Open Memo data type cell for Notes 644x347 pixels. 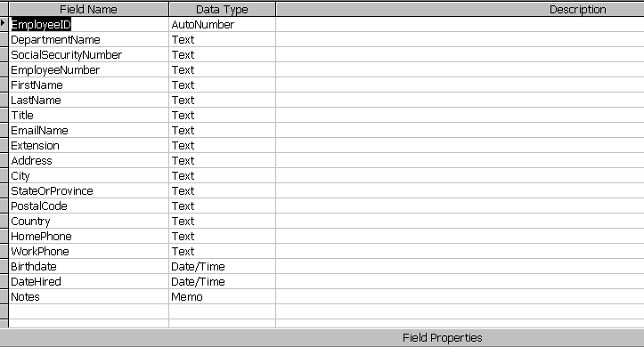point(222,297)
